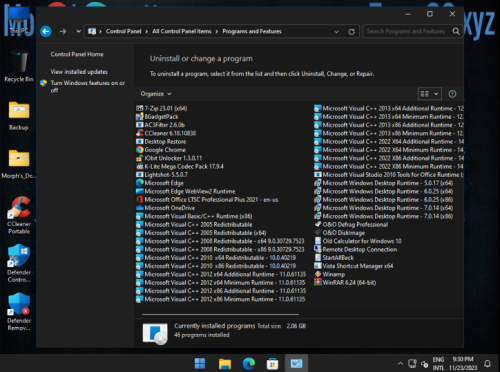Image resolution: width=500 pixels, height=372 pixels.
Task: Click the Search Programs and Features field
Action: click(407, 31)
